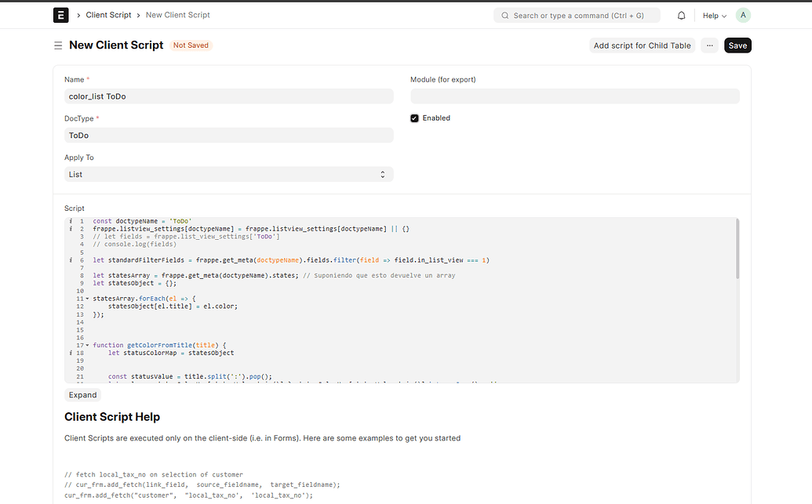Open the Apply To dropdown showing List
The width and height of the screenshot is (812, 504).
228,174
